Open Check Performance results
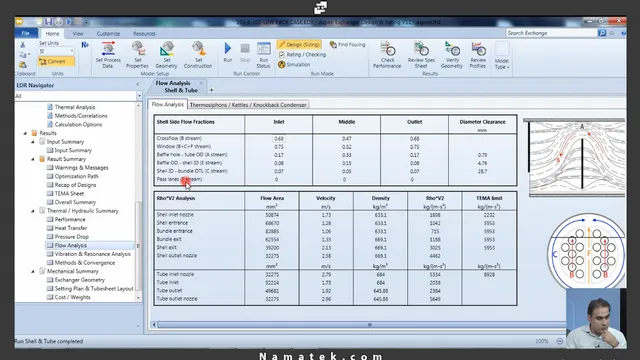This screenshot has width=640, height=360. (387, 55)
